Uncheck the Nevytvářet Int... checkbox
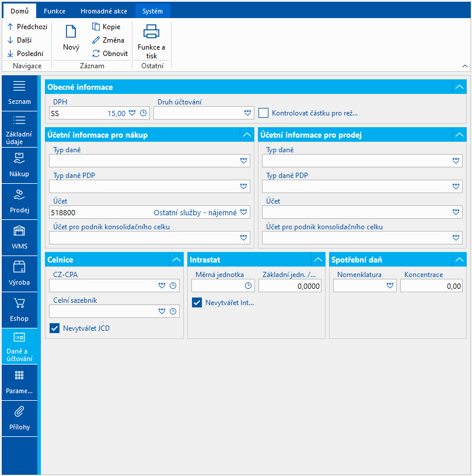472x476 pixels. pos(197,303)
